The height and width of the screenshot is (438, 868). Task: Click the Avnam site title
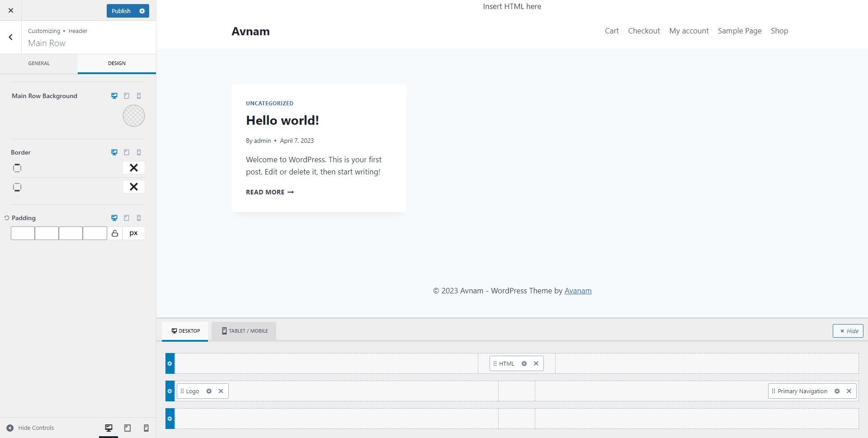(250, 31)
